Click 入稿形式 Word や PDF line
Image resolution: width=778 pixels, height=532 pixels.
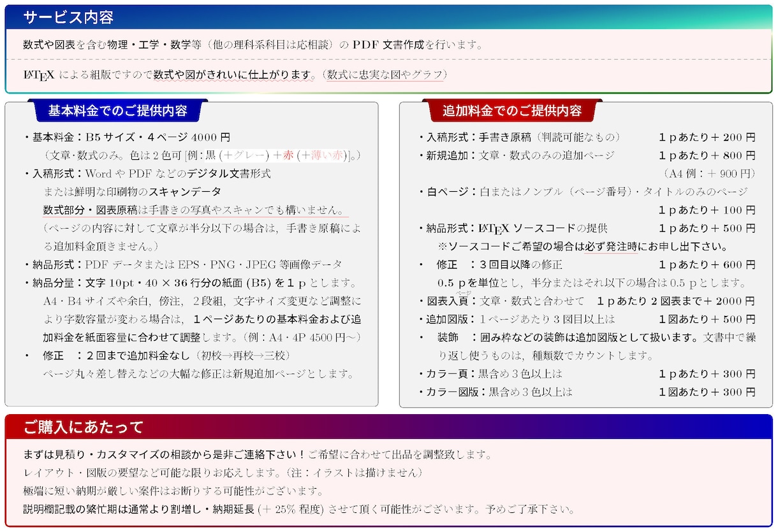(147, 173)
